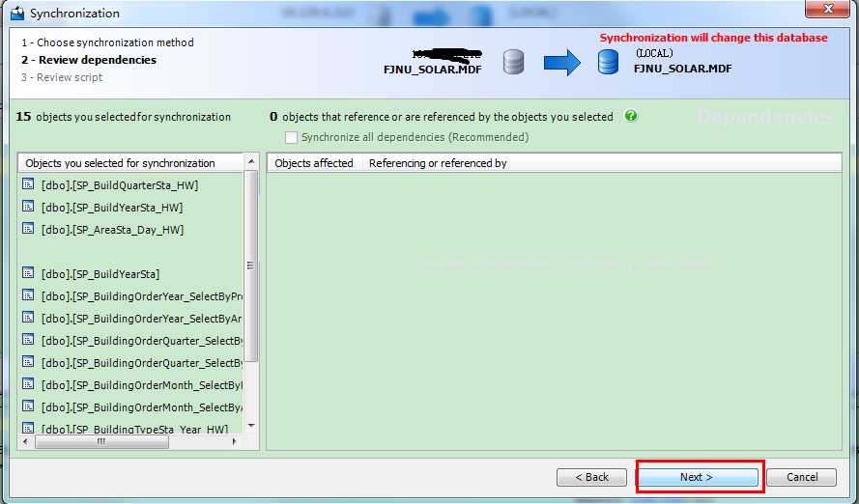Select [dbo].[SP_BuildYearSta] row
Viewport: 859px width, 504px height.
pos(130,274)
